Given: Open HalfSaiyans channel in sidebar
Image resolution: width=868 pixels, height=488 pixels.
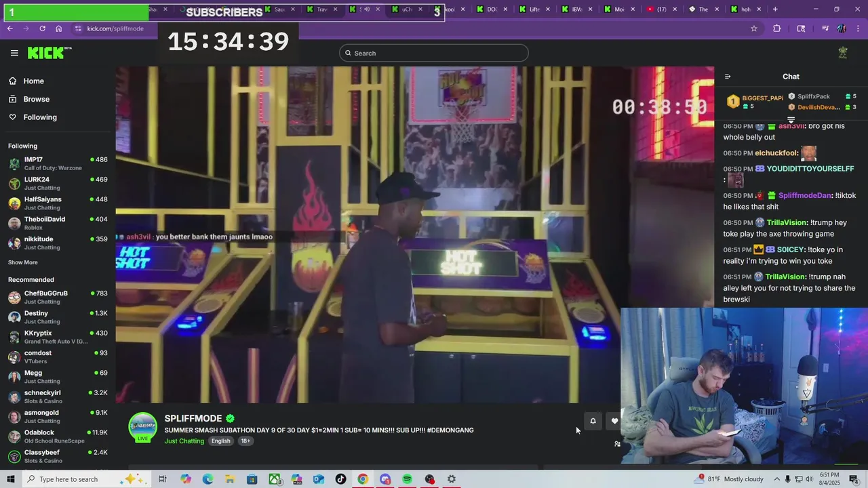Looking at the screenshot, I should coord(58,203).
